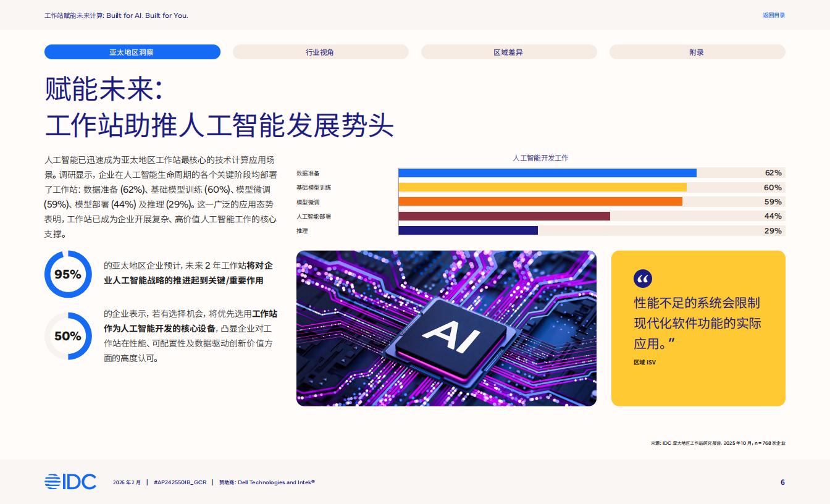Click the 95% donut chart
This screenshot has height=504, width=830.
click(68, 274)
